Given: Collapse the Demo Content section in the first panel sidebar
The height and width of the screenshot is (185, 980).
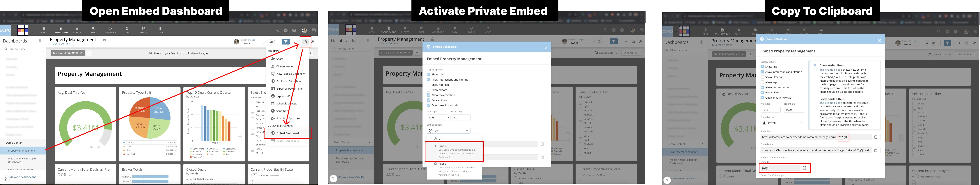Looking at the screenshot, I should tap(41, 143).
